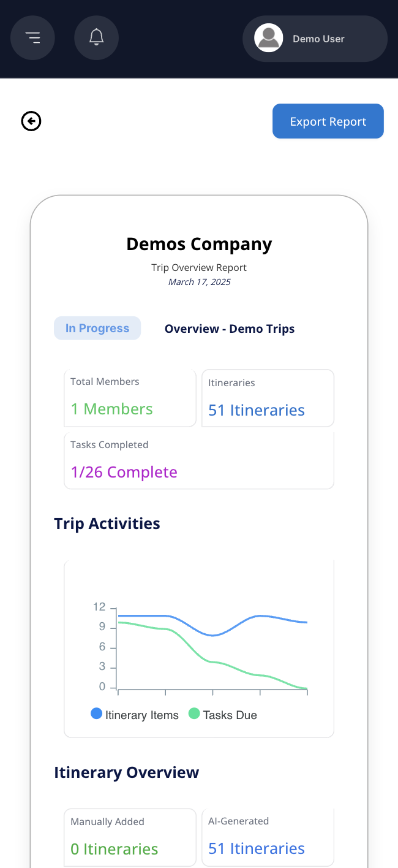Viewport: 398px width, 868px height.
Task: Click the Tasks Completed label
Action: pos(110,444)
